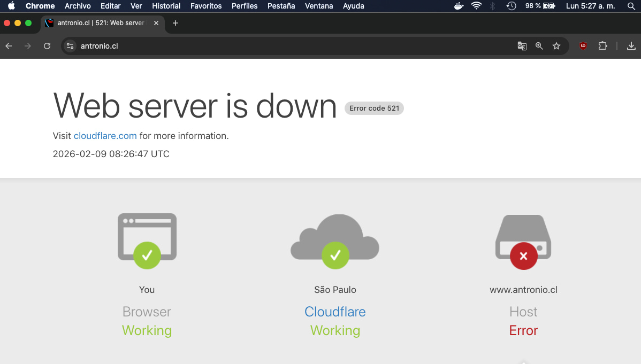
Task: Click the browser window status icon
Action: 147,241
